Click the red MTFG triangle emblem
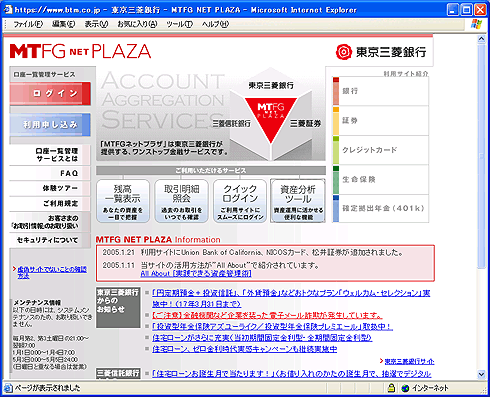The image size is (490, 397). (x=271, y=120)
